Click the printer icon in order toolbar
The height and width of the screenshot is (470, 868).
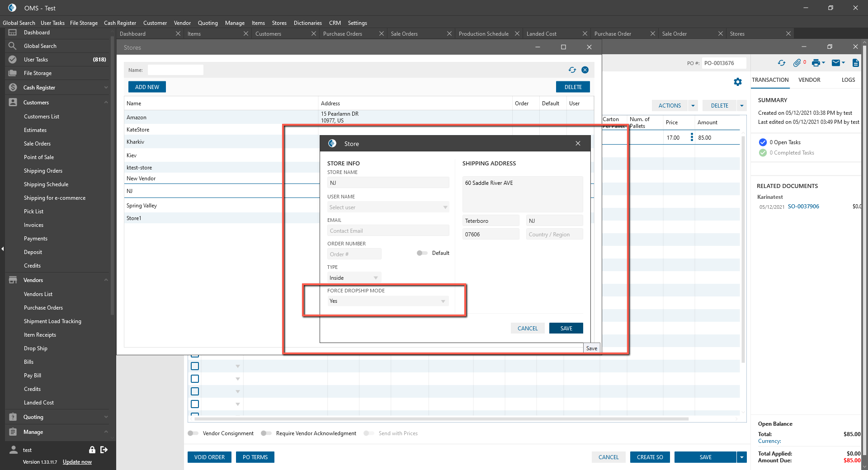coord(816,63)
